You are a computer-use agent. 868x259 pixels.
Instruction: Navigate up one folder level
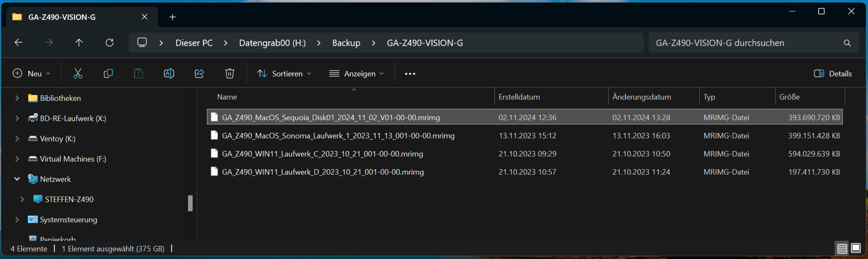pos(79,42)
